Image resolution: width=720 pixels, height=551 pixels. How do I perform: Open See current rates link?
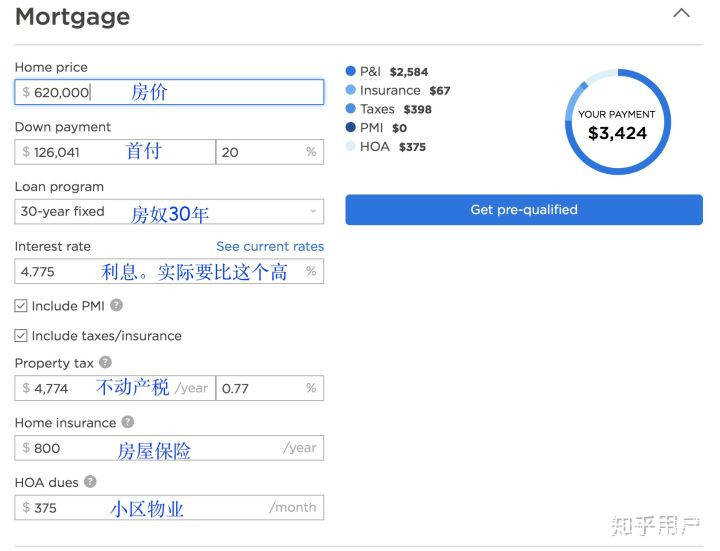coord(270,246)
